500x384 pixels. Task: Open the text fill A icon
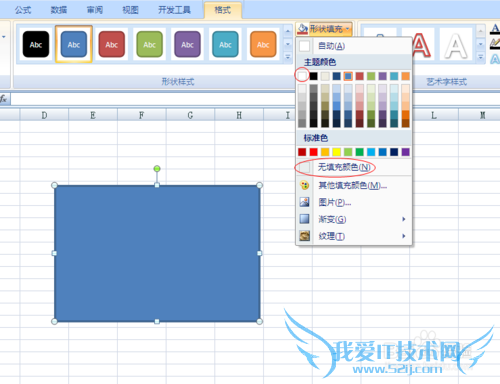click(x=495, y=29)
